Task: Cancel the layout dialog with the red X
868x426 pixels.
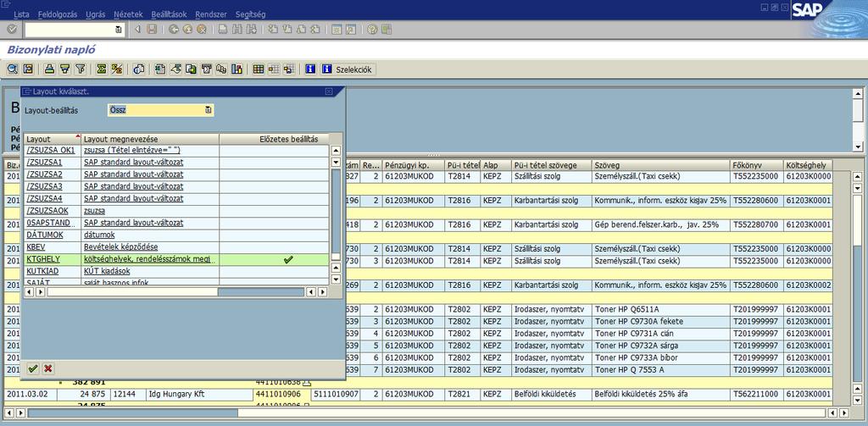Action: point(48,368)
